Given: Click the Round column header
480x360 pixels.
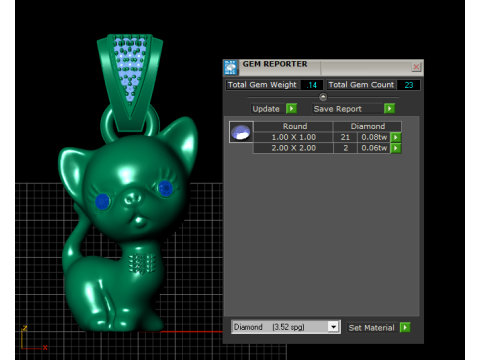Looking at the screenshot, I should pyautogui.click(x=294, y=126).
